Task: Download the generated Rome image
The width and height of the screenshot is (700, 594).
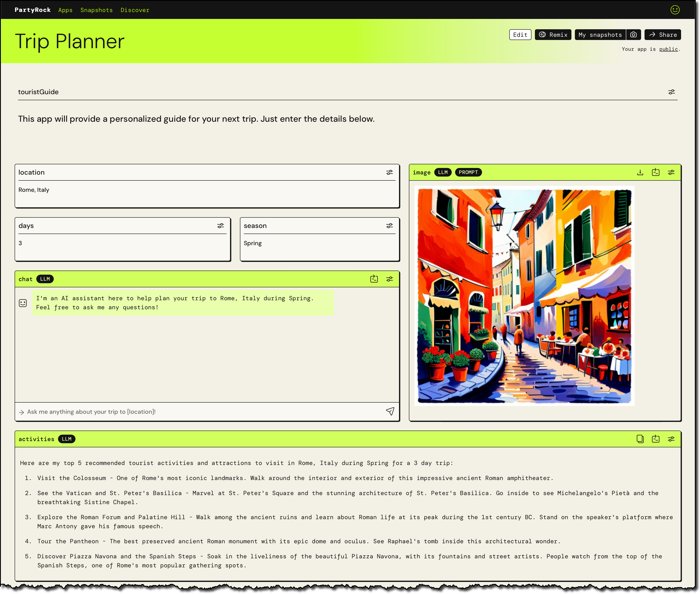Action: [x=640, y=172]
